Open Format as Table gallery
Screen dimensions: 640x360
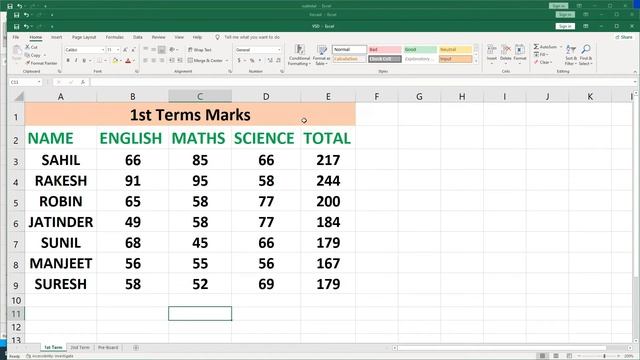[x=322, y=55]
